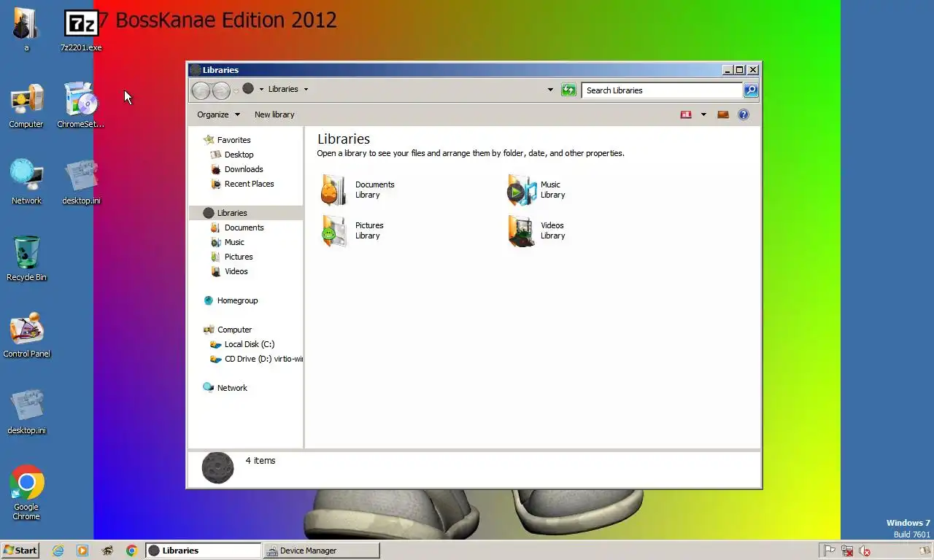Click the muted volume tray icon
Screen dimensions: 934x560
865,551
